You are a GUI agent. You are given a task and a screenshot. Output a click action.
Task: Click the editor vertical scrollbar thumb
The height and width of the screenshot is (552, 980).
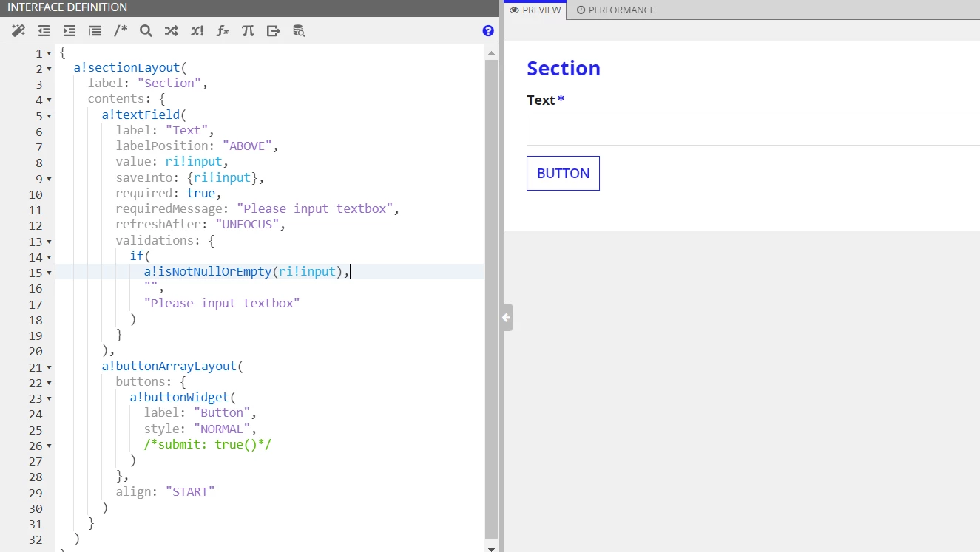click(x=491, y=299)
